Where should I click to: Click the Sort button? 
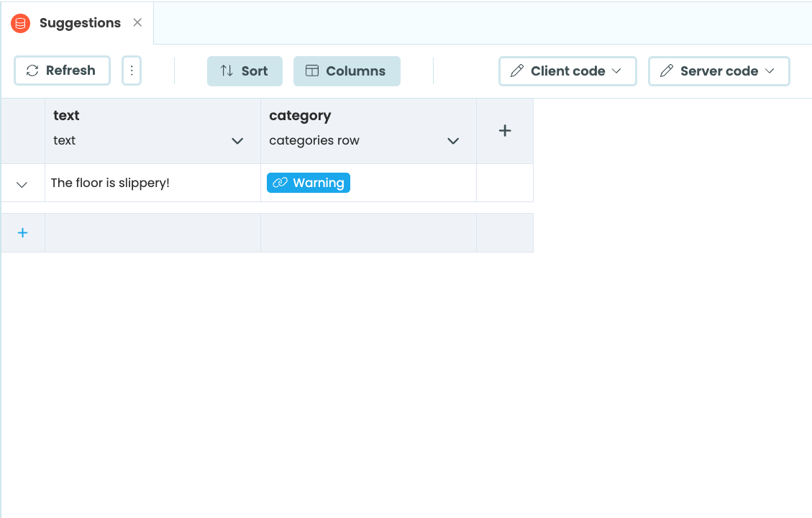pyautogui.click(x=245, y=71)
